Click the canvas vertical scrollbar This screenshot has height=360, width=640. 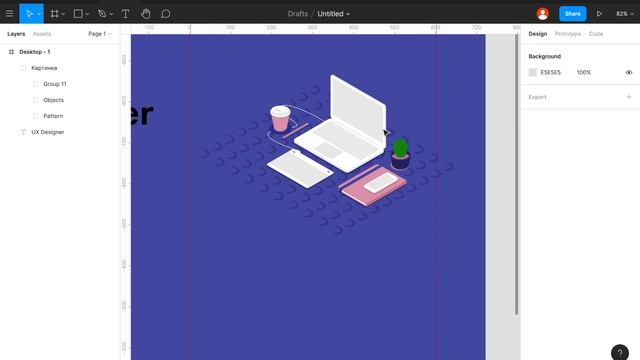coord(516,174)
